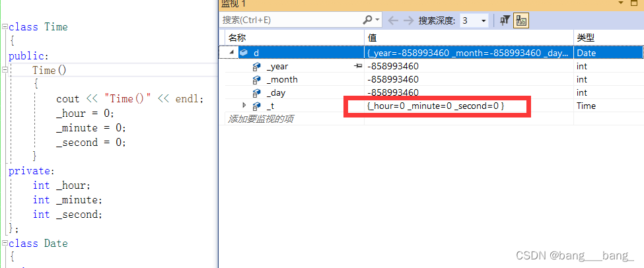Click the search magnifier icon in the watch window

pos(367,20)
